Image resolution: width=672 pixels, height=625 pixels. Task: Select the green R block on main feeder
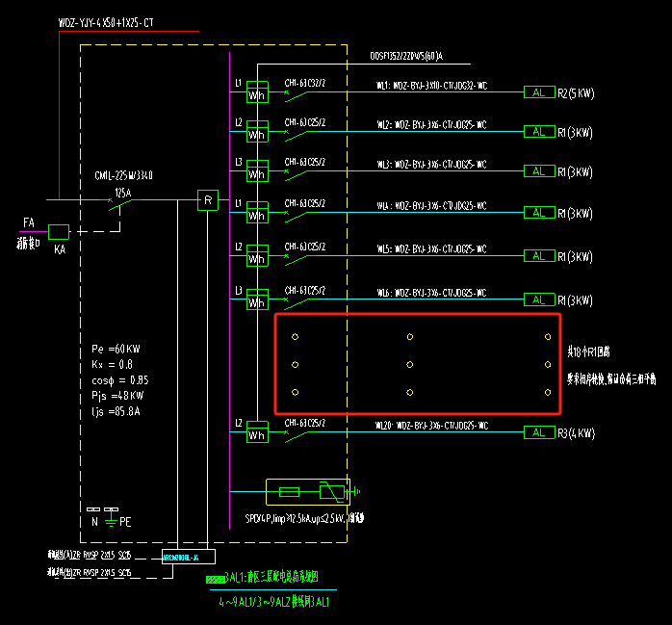tap(208, 200)
